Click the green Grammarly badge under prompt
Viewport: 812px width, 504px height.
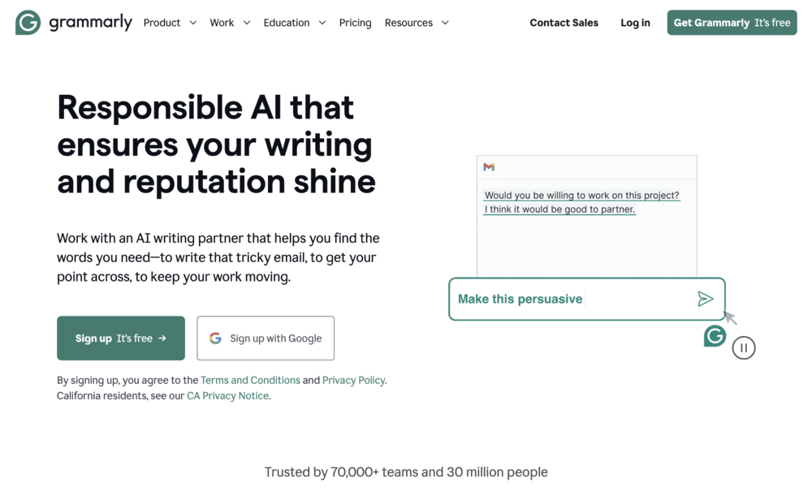[715, 335]
